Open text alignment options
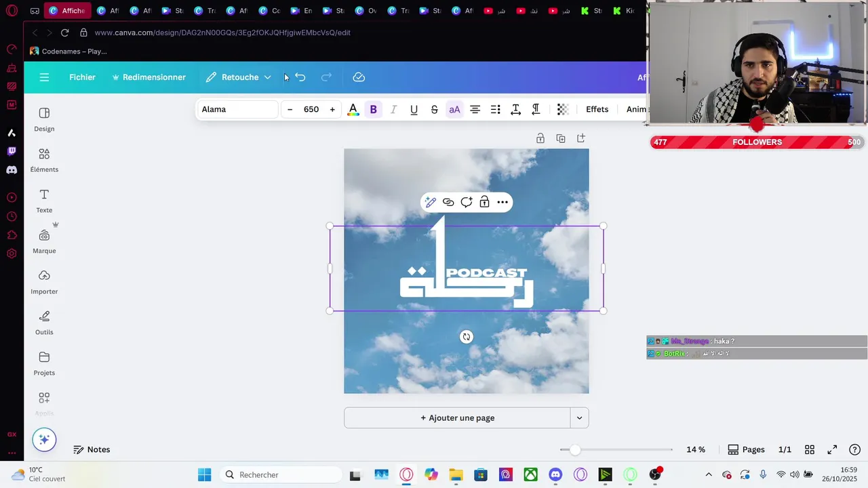 tap(475, 109)
